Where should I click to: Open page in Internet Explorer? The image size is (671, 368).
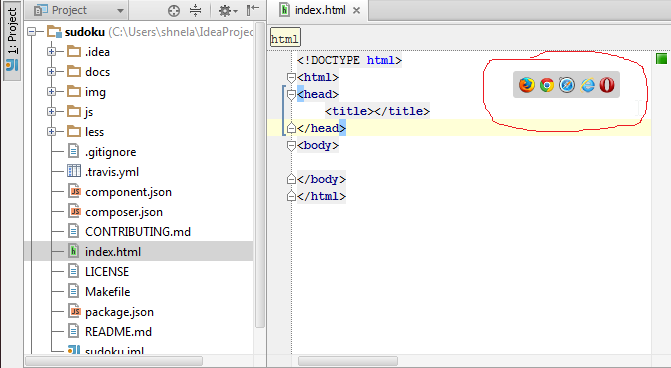point(587,85)
